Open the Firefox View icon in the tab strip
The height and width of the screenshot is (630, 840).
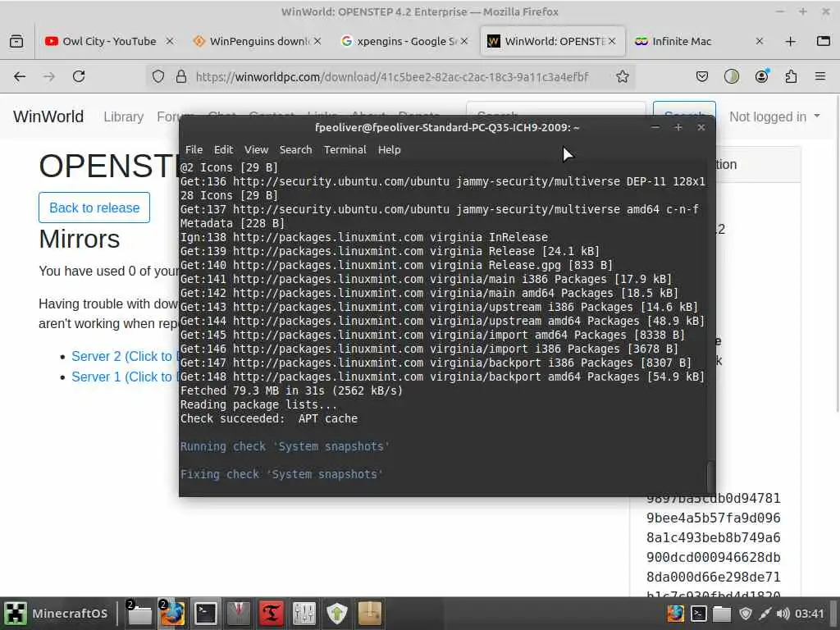pos(16,41)
